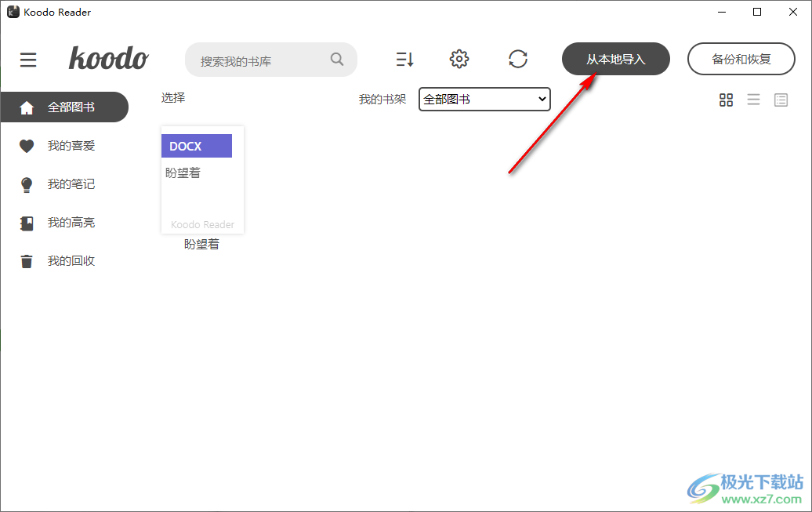Open 我的笔记 in sidebar
Screen dimensions: 812x512
click(71, 184)
